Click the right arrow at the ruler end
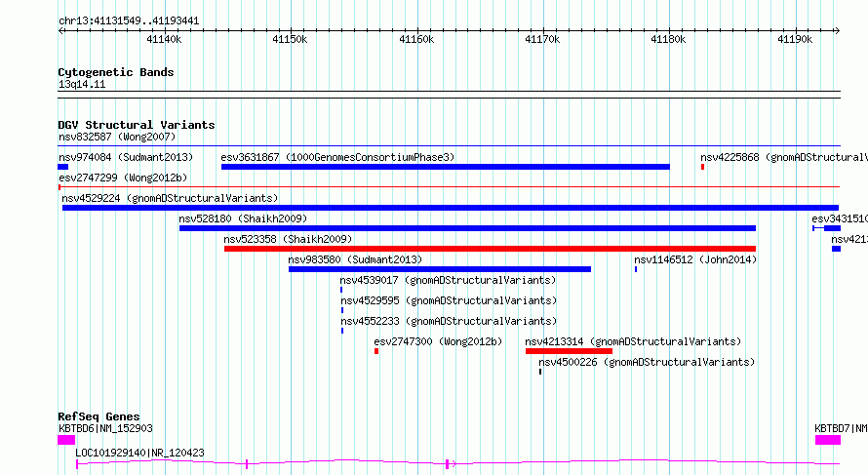The width and height of the screenshot is (868, 475). pos(837,30)
